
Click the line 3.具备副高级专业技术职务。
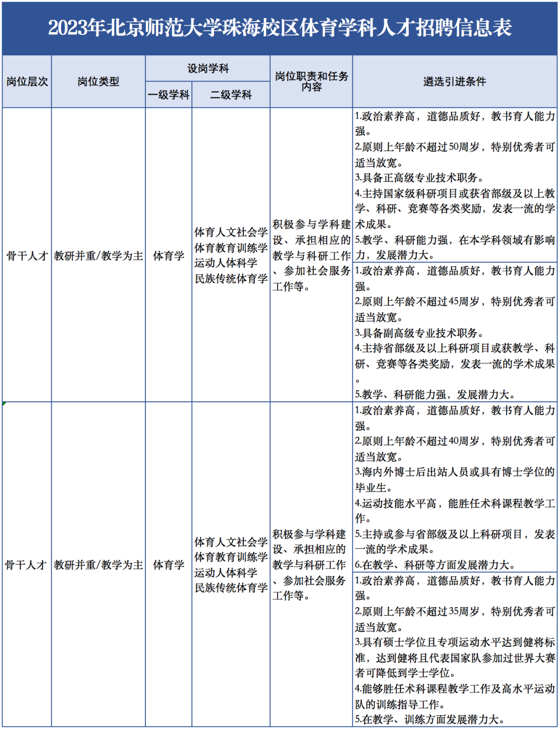click(419, 333)
